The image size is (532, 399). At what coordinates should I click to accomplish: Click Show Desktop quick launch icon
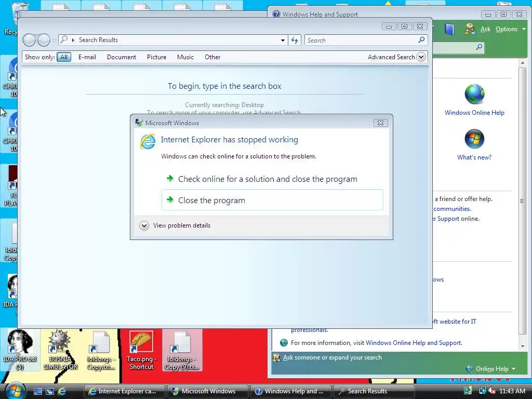coord(37,391)
